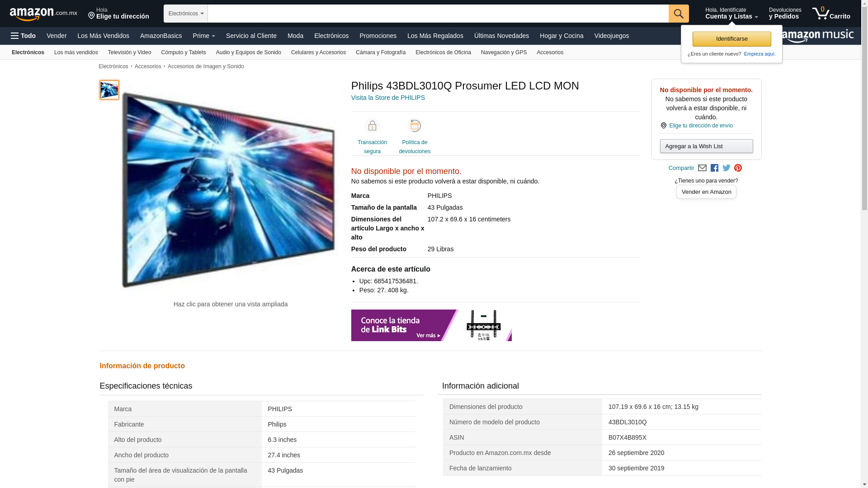Expand the Cuenta y Listas dropdown

731,14
